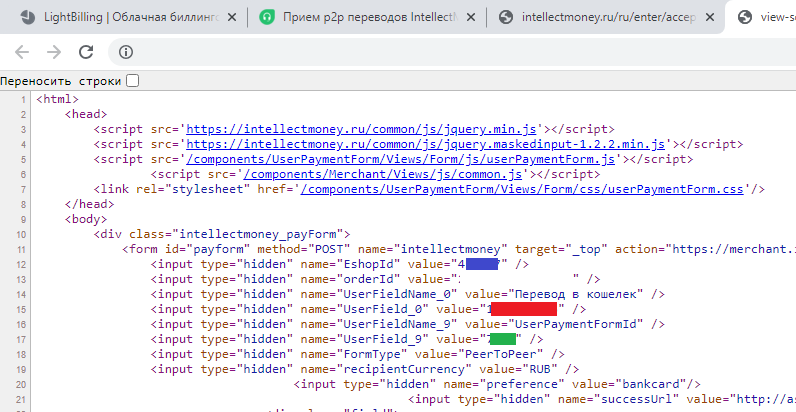Open the jquery.min.js script link

tap(361, 129)
